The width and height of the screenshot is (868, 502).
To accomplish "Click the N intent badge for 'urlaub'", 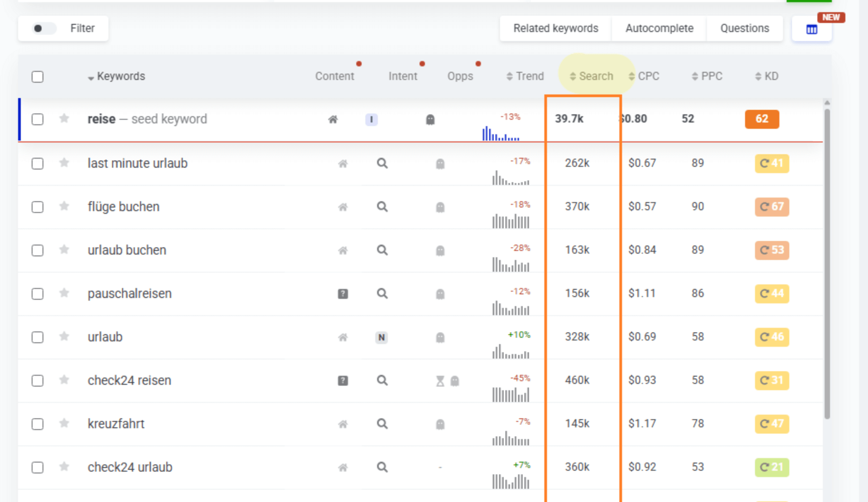I will [x=381, y=337].
